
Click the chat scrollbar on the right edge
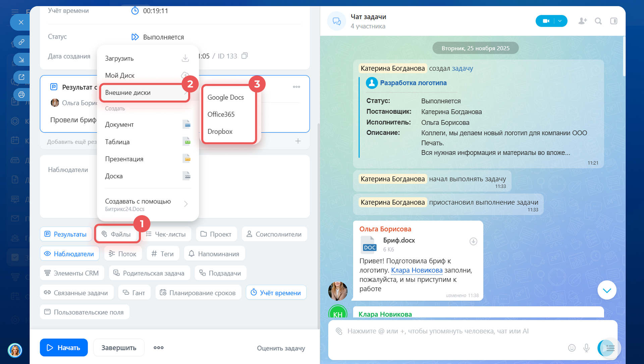coord(624,57)
